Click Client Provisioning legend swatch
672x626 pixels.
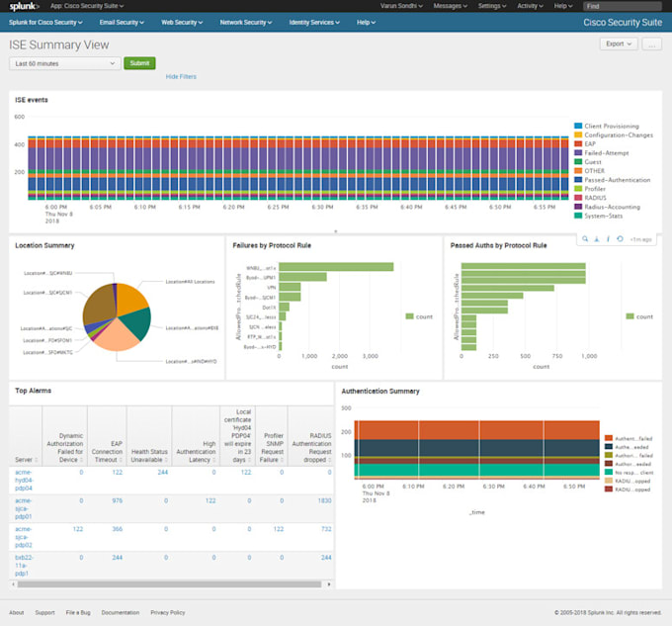pos(578,126)
